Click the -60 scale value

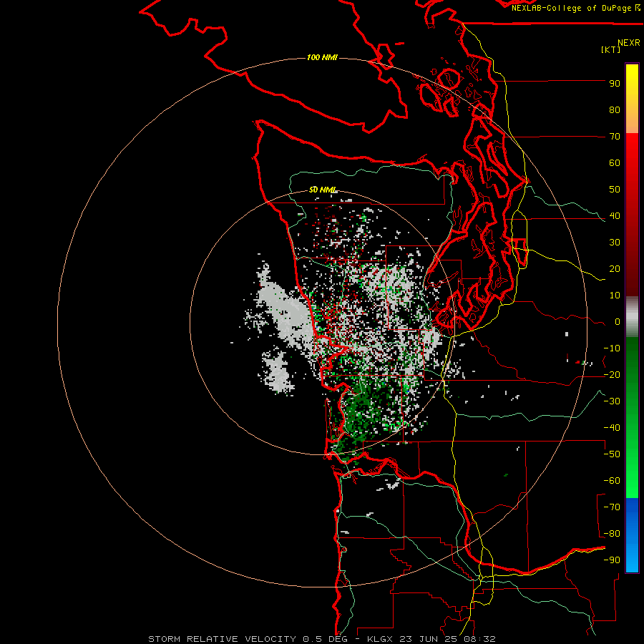coord(612,481)
